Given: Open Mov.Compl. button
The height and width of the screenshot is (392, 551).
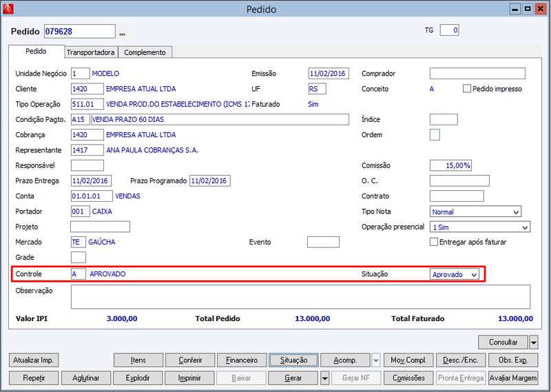Looking at the screenshot, I should coord(408,360).
